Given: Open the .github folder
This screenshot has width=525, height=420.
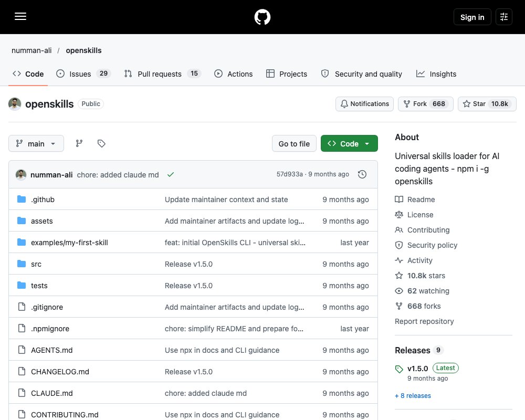Looking at the screenshot, I should 43,199.
